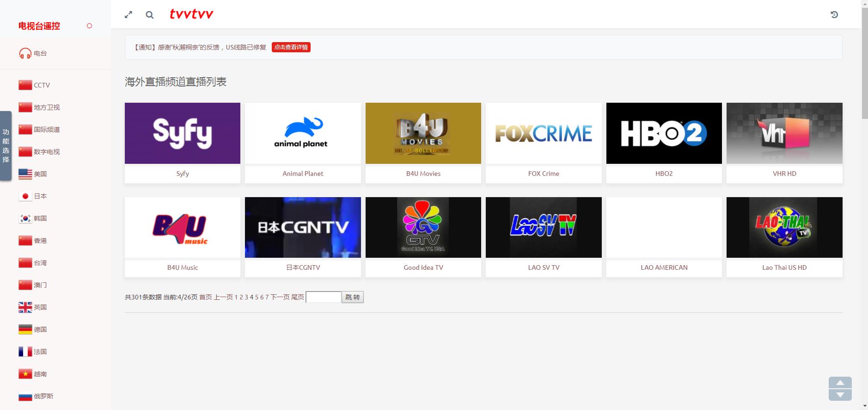Go to page 7 in pagination

click(267, 297)
